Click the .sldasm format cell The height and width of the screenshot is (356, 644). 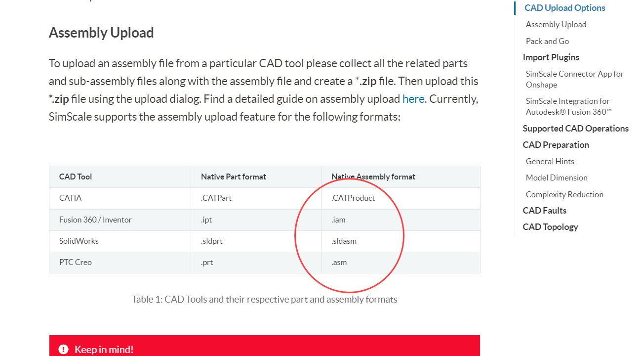[344, 241]
